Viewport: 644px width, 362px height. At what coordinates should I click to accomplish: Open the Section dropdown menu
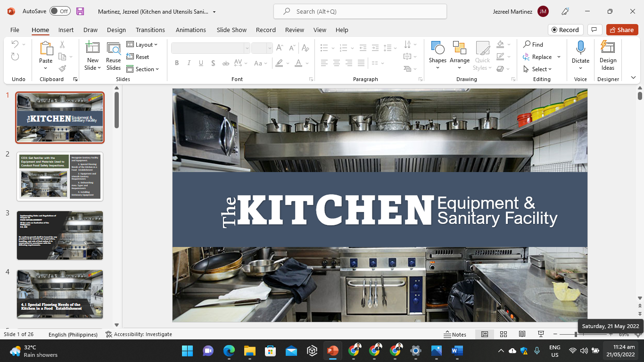[144, 69]
